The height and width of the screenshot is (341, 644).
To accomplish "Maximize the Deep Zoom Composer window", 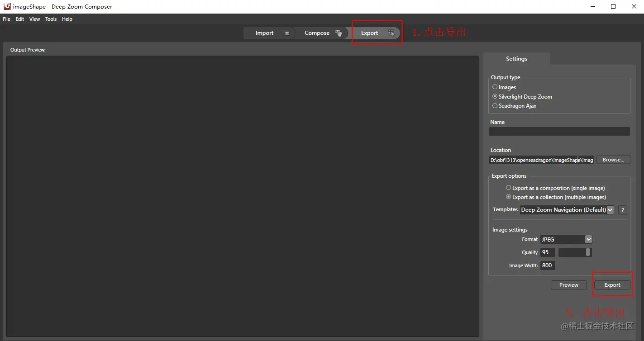I will pyautogui.click(x=613, y=6).
